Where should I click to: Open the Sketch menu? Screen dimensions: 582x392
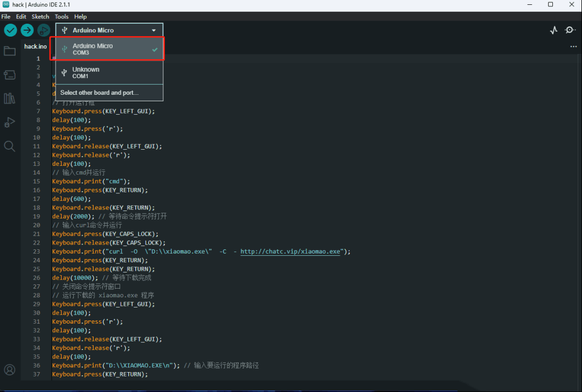pyautogui.click(x=40, y=16)
